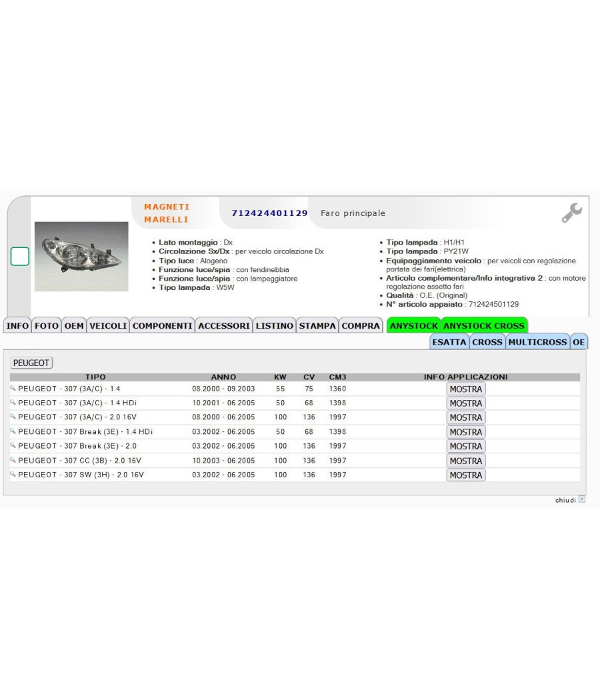600x700 pixels.
Task: Click the CM3 value 1360
Action: click(x=337, y=389)
